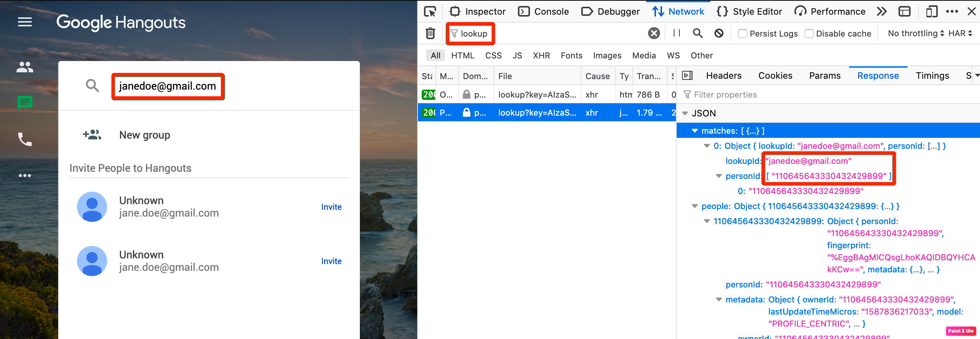Image resolution: width=980 pixels, height=339 pixels.
Task: Click the search magnifier beside the email field
Action: click(92, 86)
